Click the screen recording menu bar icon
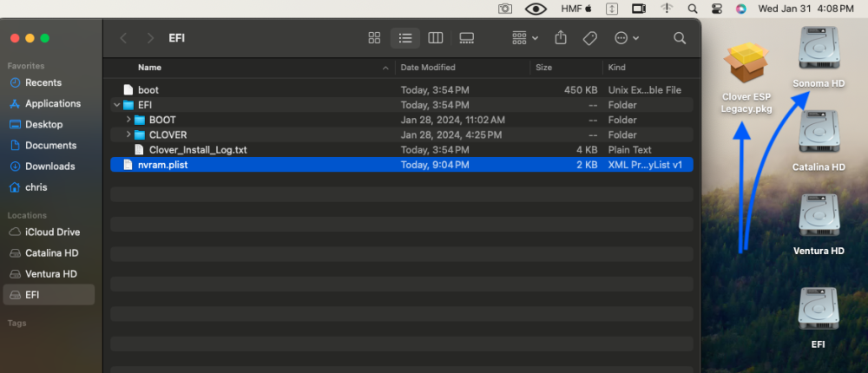The height and width of the screenshot is (373, 868). coord(639,9)
